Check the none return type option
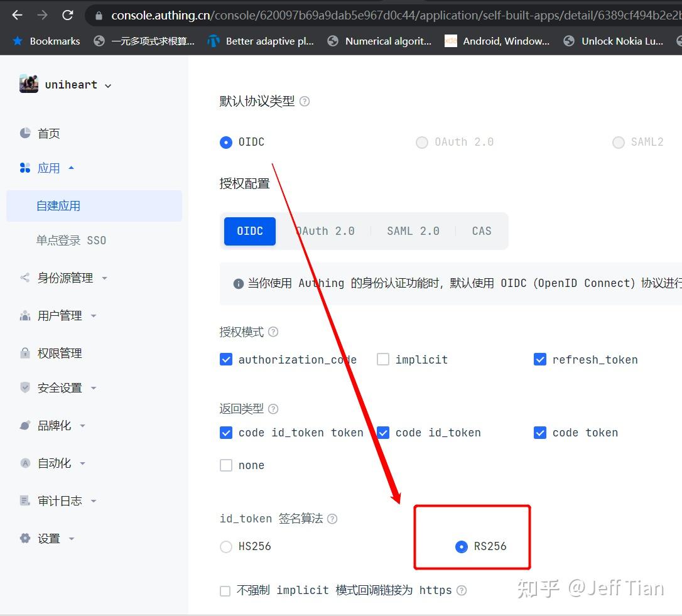 coord(226,465)
